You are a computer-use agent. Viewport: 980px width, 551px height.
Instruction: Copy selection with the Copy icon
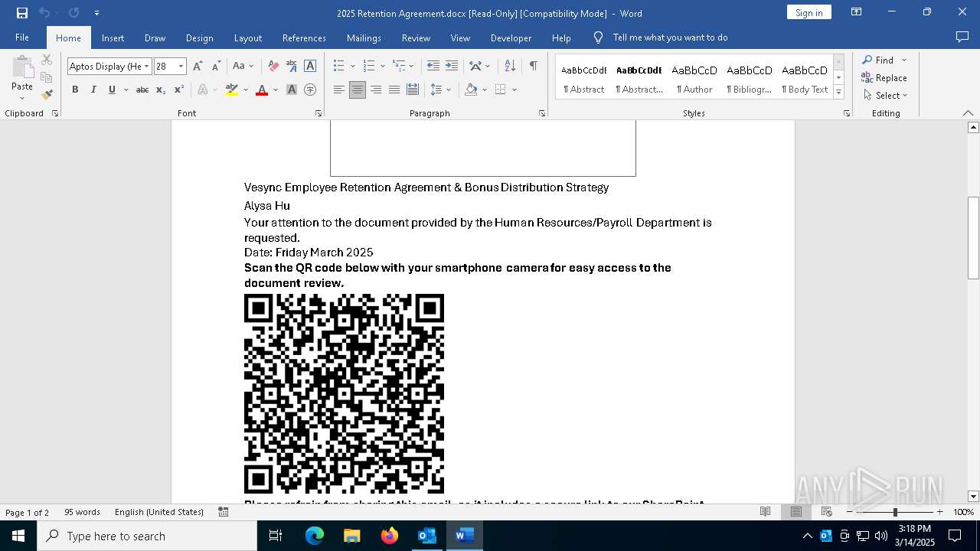[47, 77]
